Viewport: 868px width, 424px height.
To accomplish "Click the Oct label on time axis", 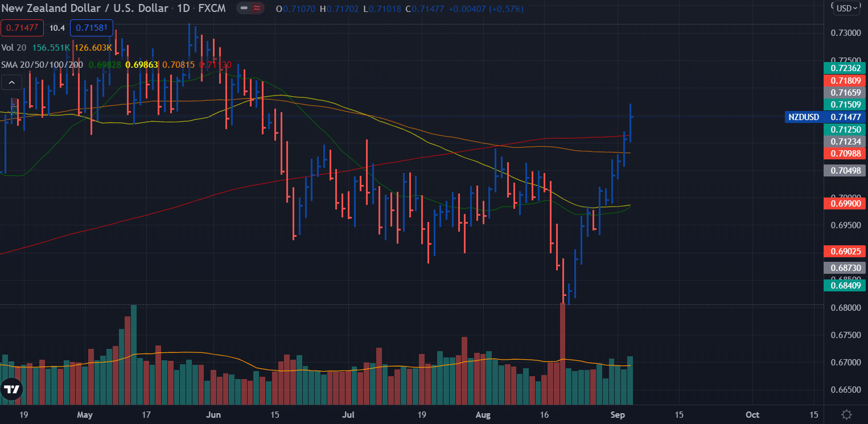I will (752, 414).
